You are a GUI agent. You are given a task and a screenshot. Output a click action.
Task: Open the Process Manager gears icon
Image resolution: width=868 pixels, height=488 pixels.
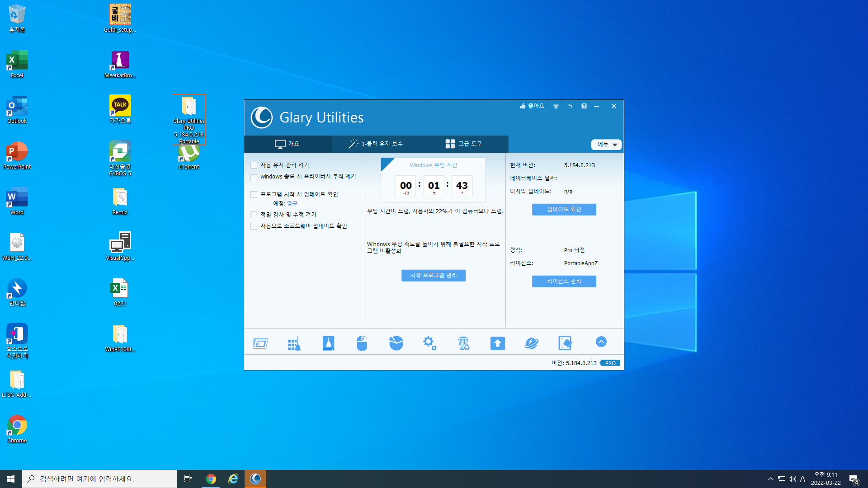click(x=430, y=343)
